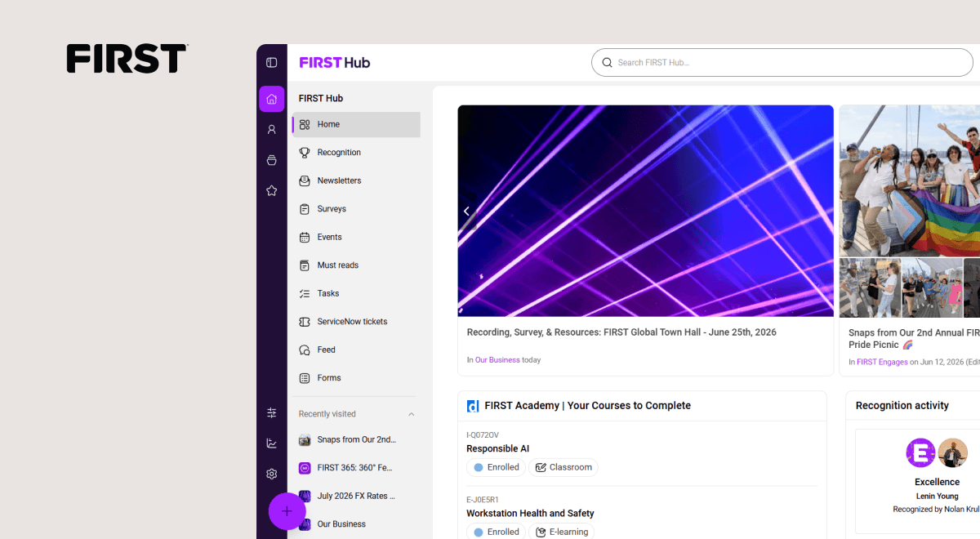Open the Home rail icon
This screenshot has width=980, height=539.
272,99
